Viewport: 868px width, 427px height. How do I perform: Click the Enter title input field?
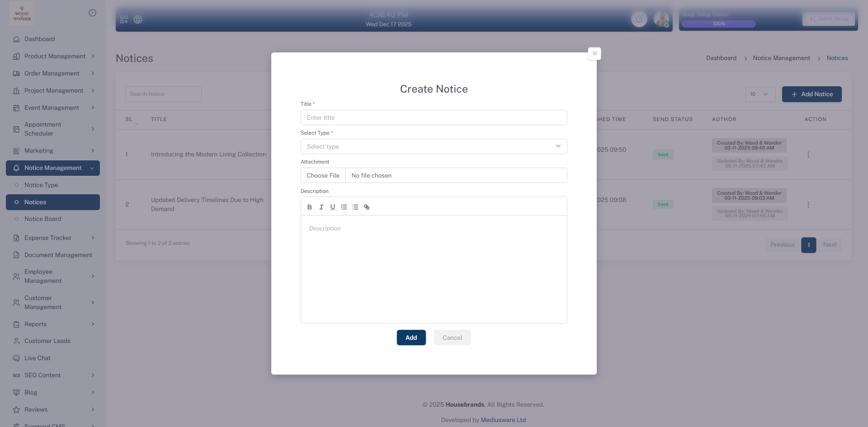(x=434, y=117)
